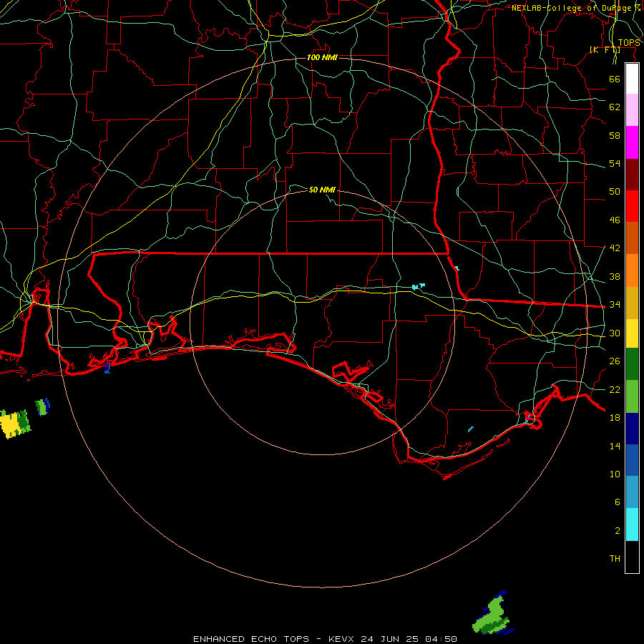Click the navy blue legend swatch
The image size is (644, 644).
(x=632, y=429)
